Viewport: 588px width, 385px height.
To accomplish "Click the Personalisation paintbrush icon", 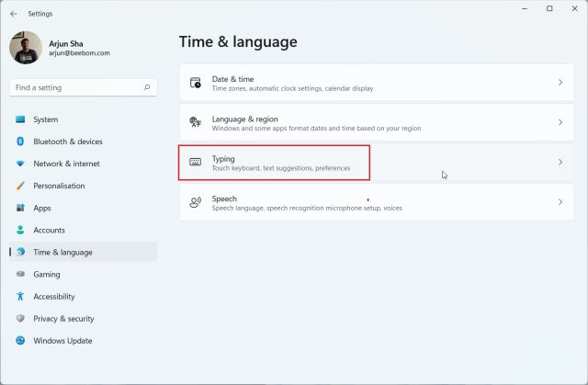I will click(x=20, y=186).
